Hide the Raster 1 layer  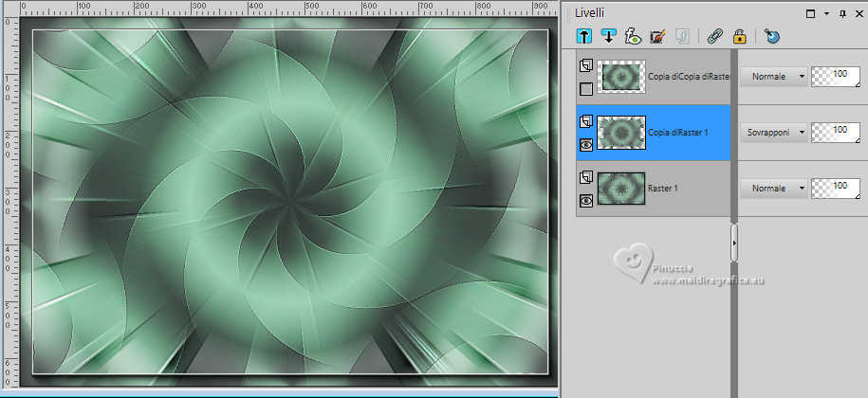tap(586, 200)
